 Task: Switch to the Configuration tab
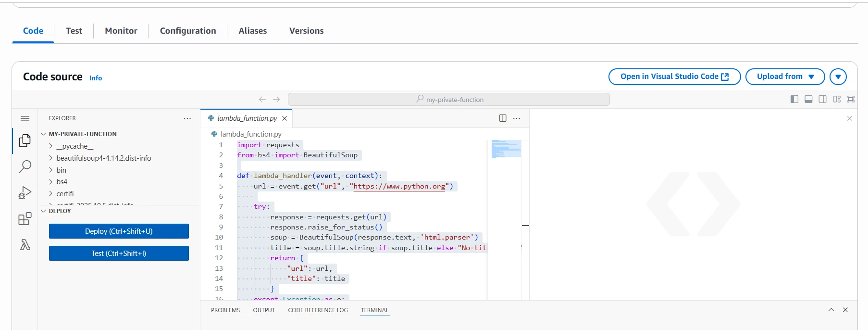[x=188, y=31]
